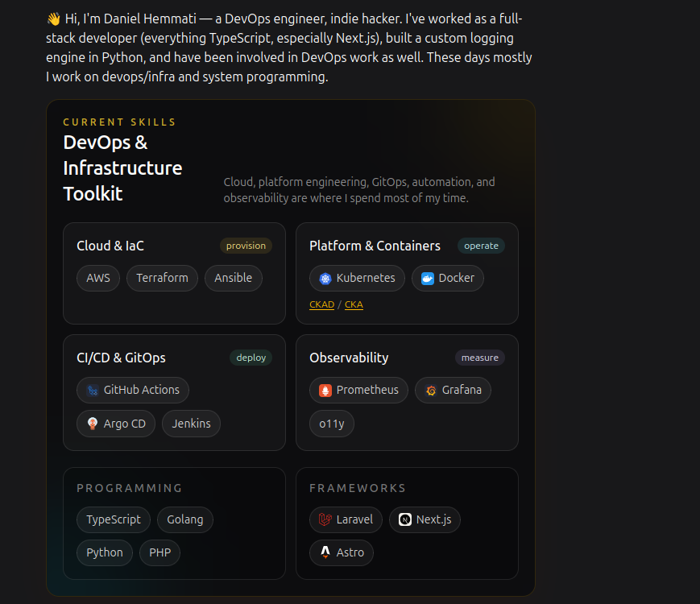The width and height of the screenshot is (700, 604).
Task: Click the Next.js logo icon
Action: click(405, 519)
